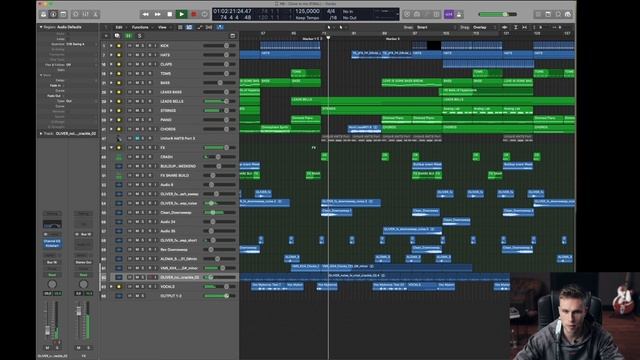Expand the Track OLIVER inspector section

[x=41, y=133]
